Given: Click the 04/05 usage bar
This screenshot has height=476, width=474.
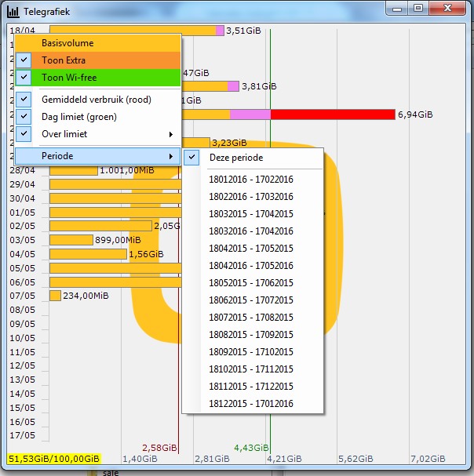Looking at the screenshot, I should point(88,254).
